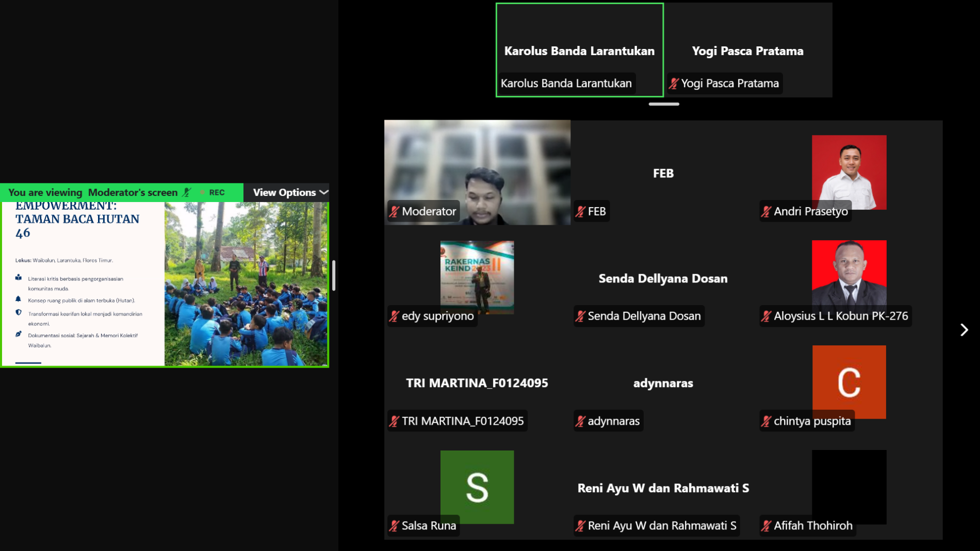Click muted mic icon on Senda Dellyana Dosan
Screen dimensions: 980x551
(580, 316)
